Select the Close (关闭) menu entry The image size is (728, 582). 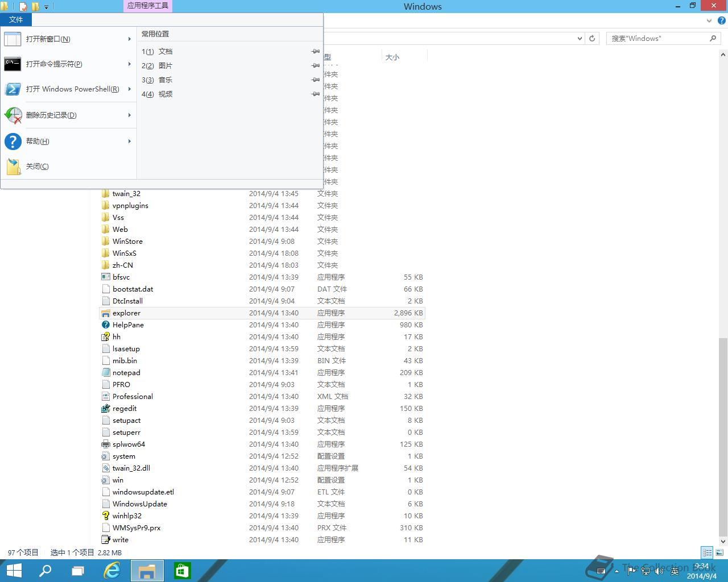coord(68,167)
